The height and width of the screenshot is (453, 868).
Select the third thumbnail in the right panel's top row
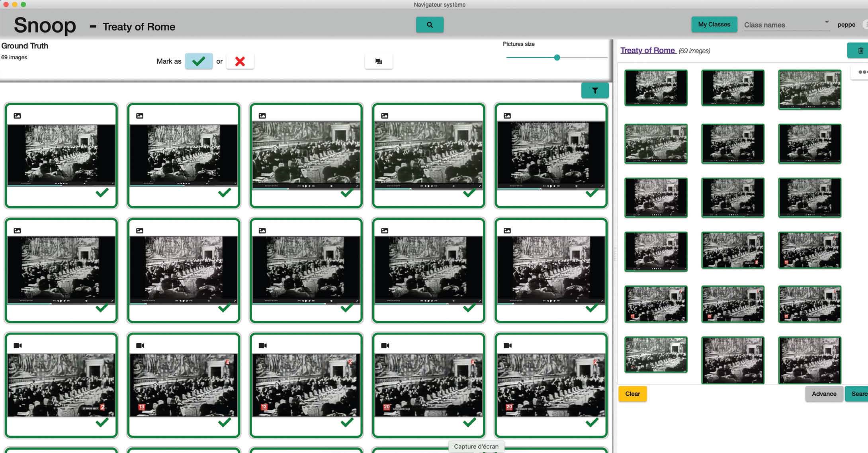point(809,89)
